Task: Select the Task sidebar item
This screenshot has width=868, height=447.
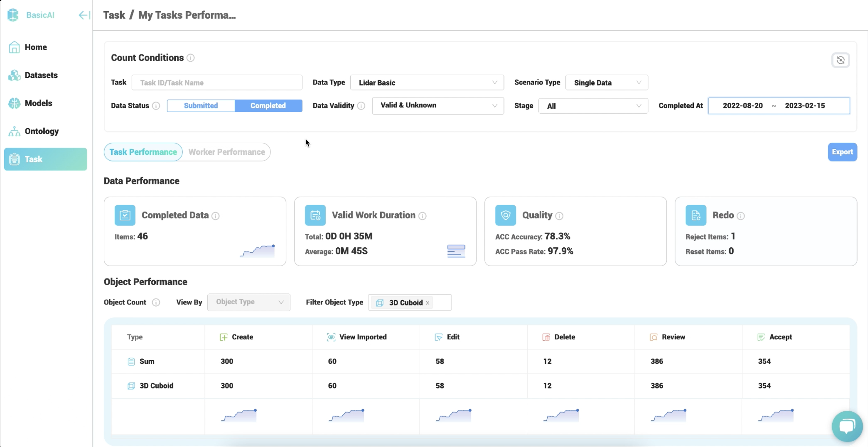Action: coord(46,159)
